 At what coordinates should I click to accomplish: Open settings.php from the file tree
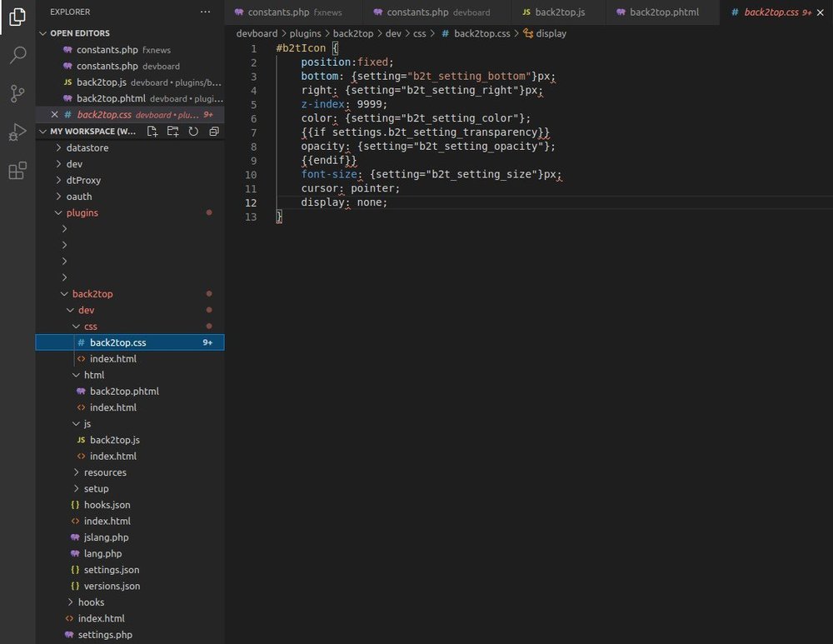(105, 635)
